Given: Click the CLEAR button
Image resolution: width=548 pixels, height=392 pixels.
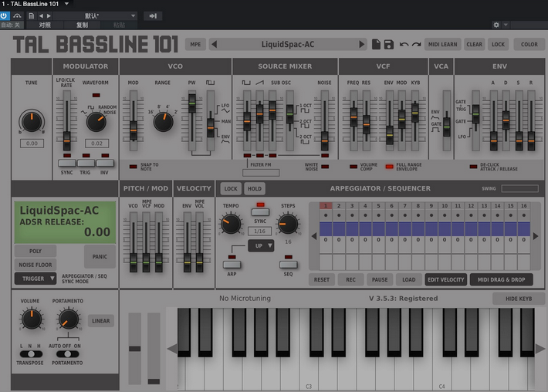Looking at the screenshot, I should tap(474, 45).
